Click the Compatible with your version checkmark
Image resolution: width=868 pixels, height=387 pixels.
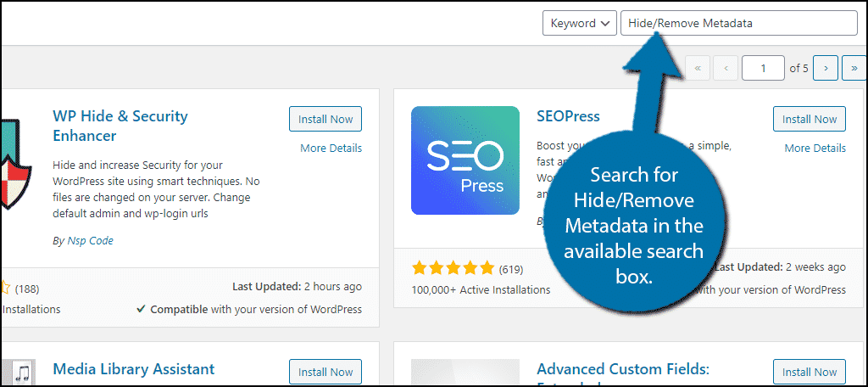click(142, 310)
